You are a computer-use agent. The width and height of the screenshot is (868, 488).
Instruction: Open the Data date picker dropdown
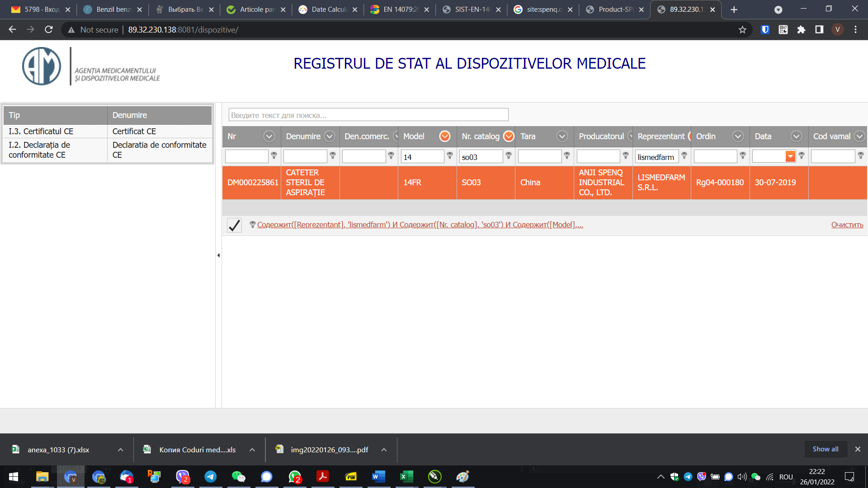[x=790, y=156]
